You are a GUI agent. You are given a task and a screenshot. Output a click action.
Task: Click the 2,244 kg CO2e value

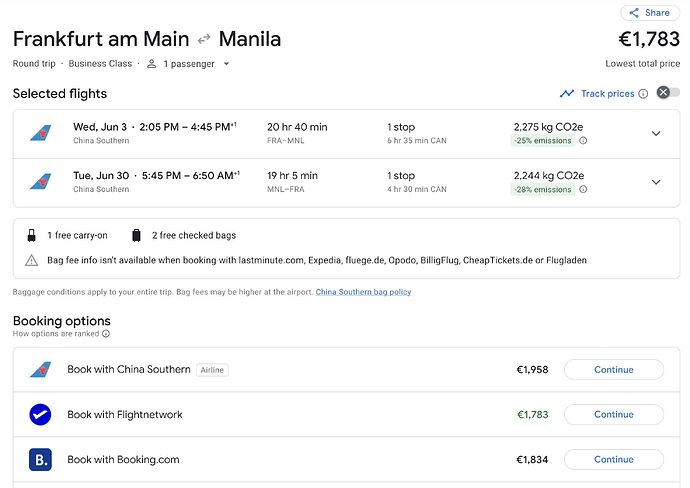(x=549, y=176)
